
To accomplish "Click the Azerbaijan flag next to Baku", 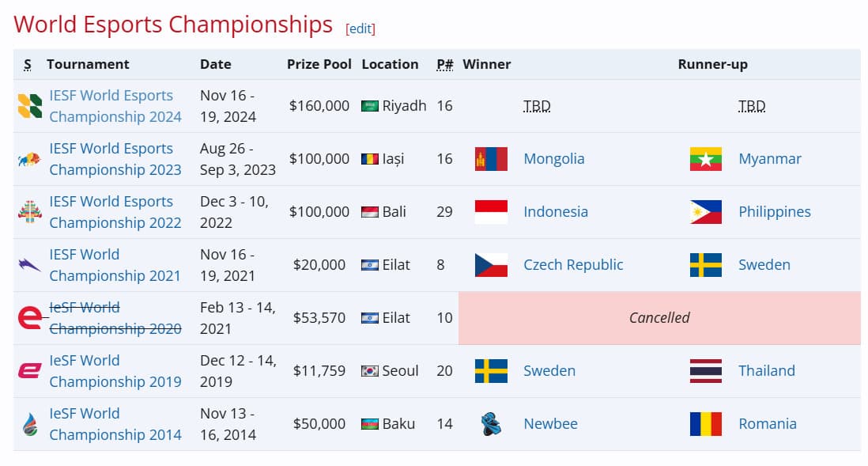I will (x=368, y=423).
